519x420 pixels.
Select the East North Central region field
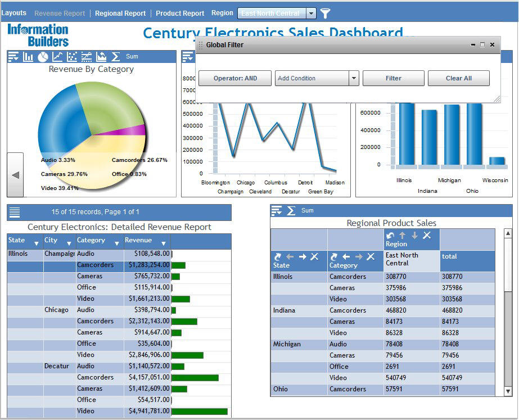click(x=272, y=13)
